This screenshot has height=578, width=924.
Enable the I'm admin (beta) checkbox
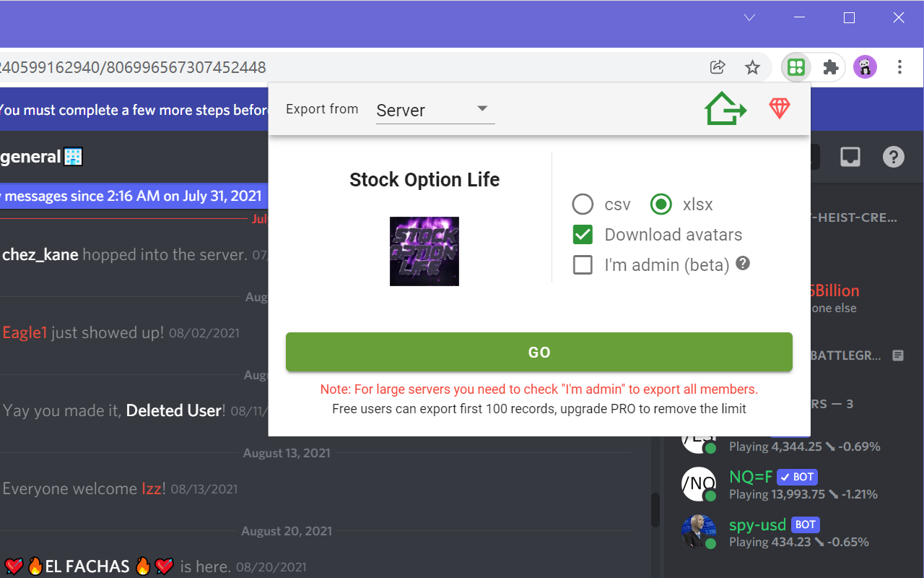coord(583,264)
